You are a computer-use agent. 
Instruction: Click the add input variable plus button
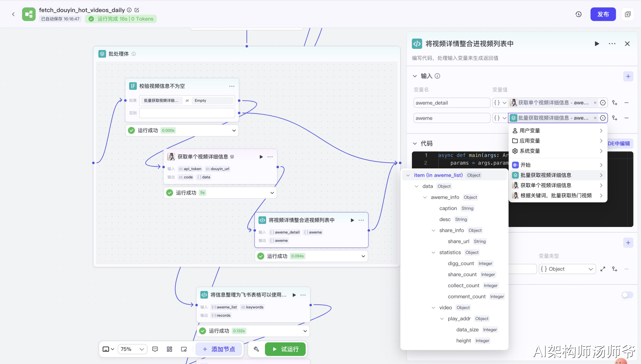(x=628, y=76)
